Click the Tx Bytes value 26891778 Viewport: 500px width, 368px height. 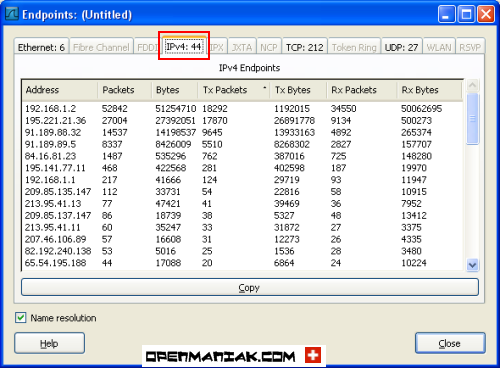coord(294,121)
